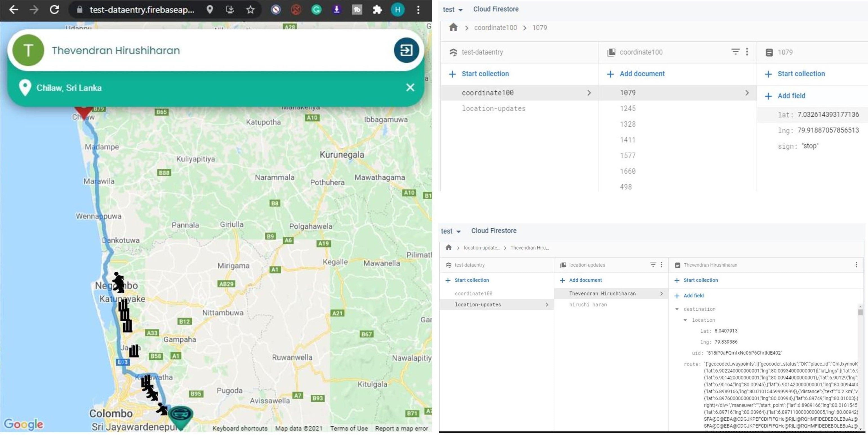Open the Chrome three-dot menu
This screenshot has height=435, width=868.
click(418, 9)
